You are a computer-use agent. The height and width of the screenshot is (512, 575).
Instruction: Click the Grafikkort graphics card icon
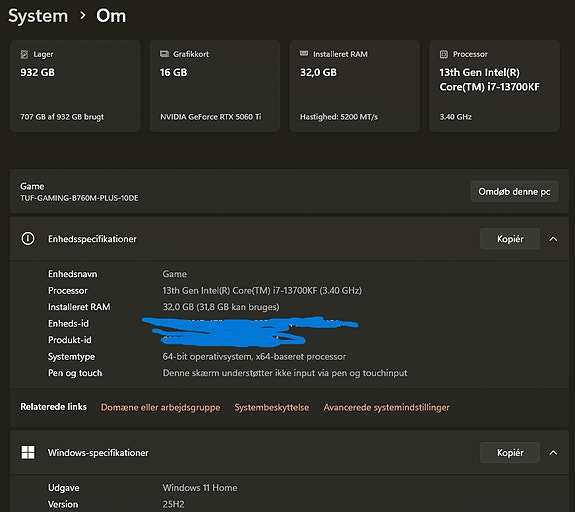pos(164,54)
